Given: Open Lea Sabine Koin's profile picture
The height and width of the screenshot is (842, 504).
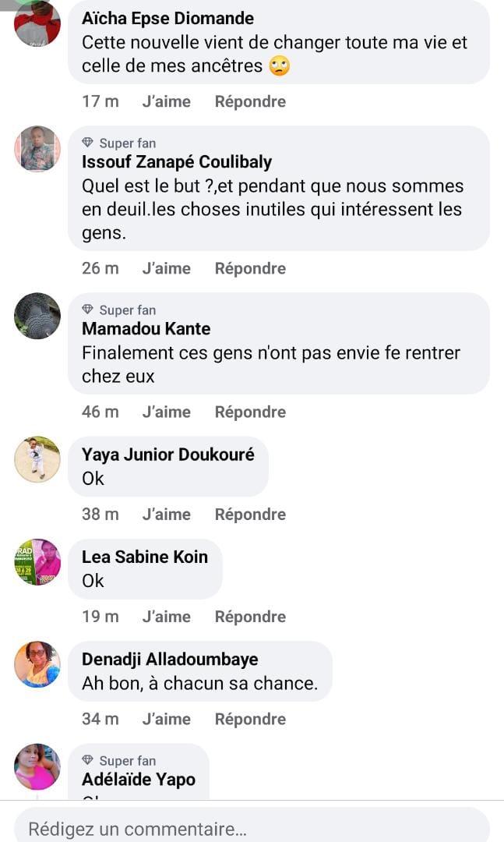Looking at the screenshot, I should tap(37, 561).
